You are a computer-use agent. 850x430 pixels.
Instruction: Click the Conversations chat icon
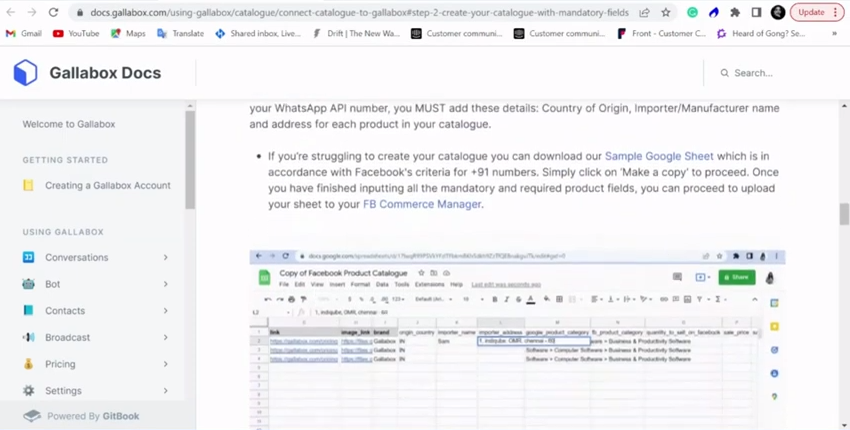[x=28, y=257]
